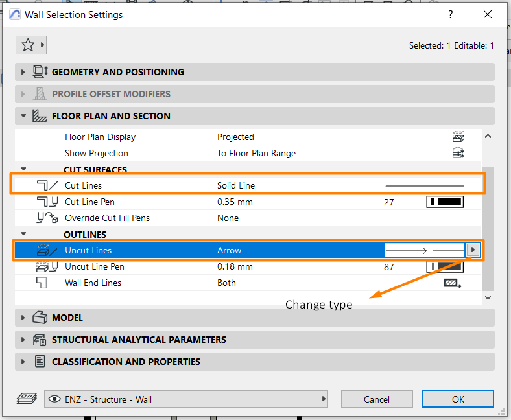The width and height of the screenshot is (511, 420).
Task: Open the ENZ - Structure - Wall layer dropdown
Action: 186,399
